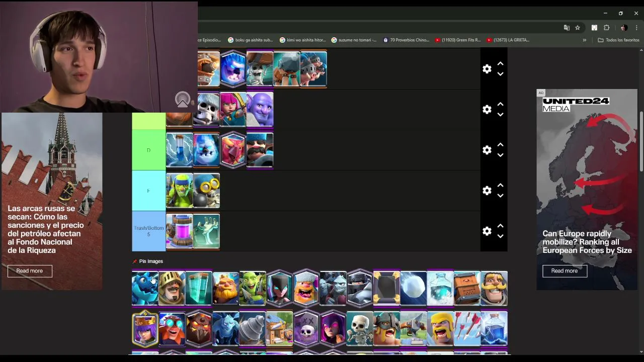Image resolution: width=644 pixels, height=362 pixels.
Task: Click the Royal Hogs card
Action: point(313,69)
